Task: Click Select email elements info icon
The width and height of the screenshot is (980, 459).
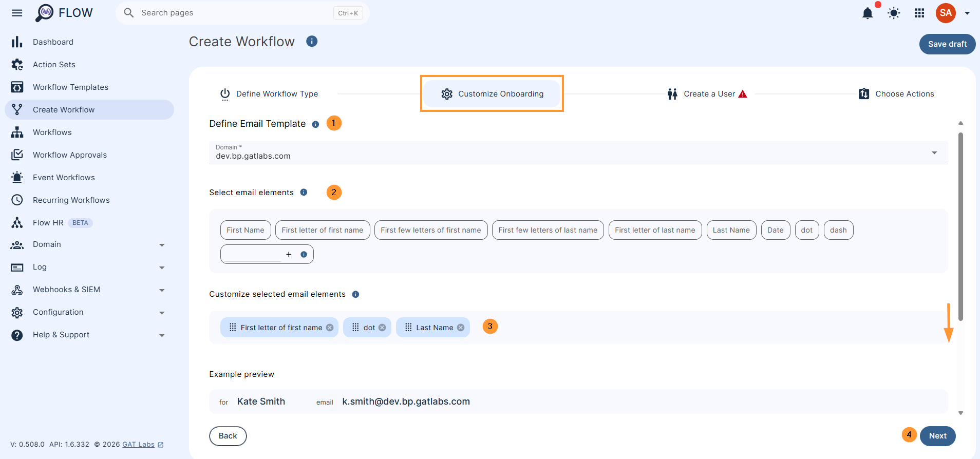Action: [x=304, y=192]
